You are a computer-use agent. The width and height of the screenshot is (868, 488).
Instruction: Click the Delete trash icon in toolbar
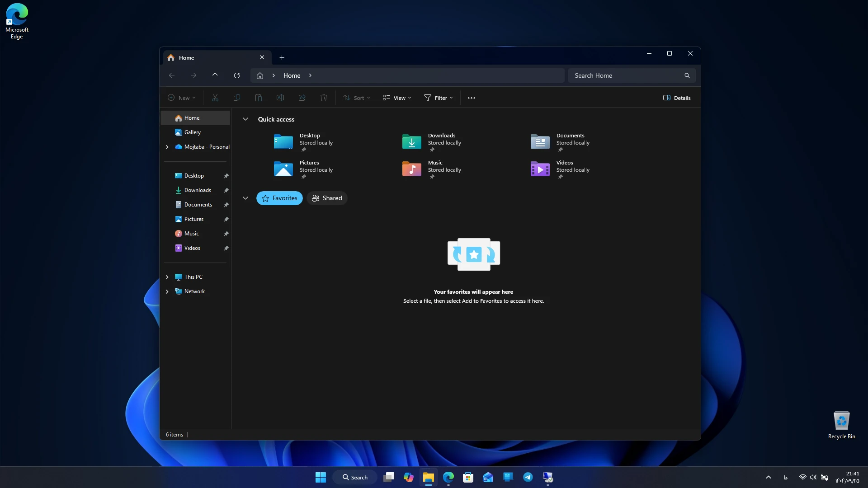click(x=324, y=98)
